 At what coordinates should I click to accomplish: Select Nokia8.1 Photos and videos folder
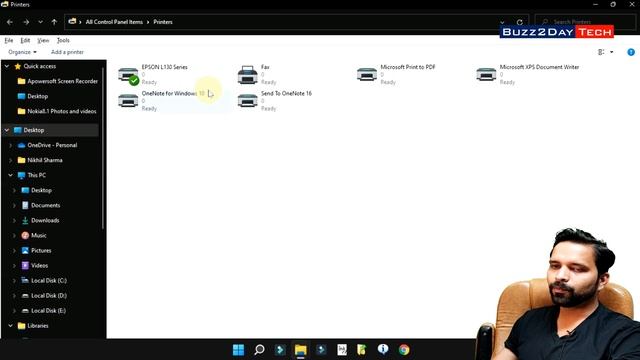57,111
